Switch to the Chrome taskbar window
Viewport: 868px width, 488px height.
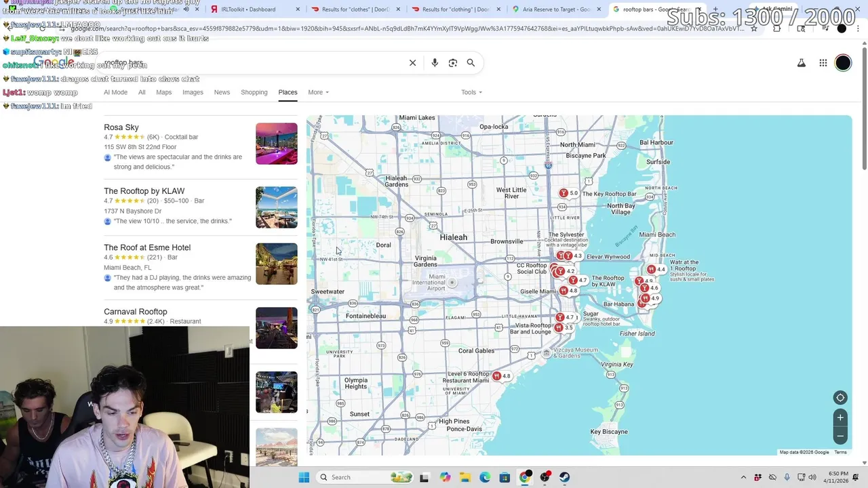point(525,477)
